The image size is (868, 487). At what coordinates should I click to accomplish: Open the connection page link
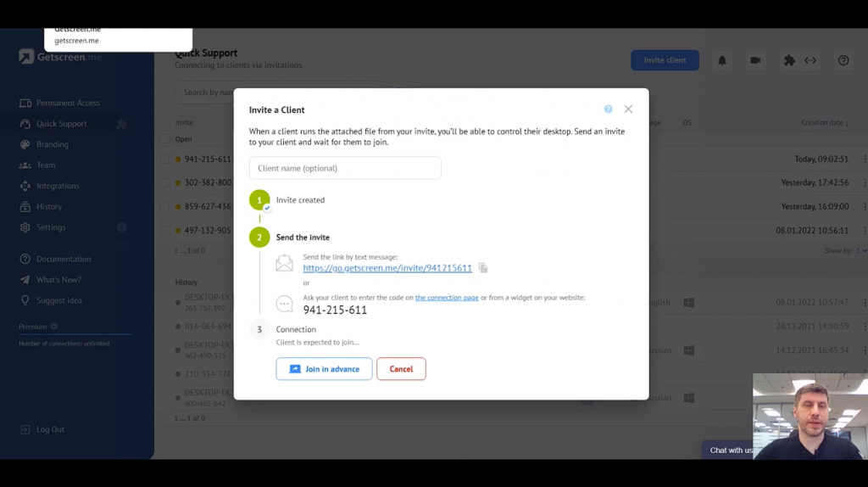(447, 298)
